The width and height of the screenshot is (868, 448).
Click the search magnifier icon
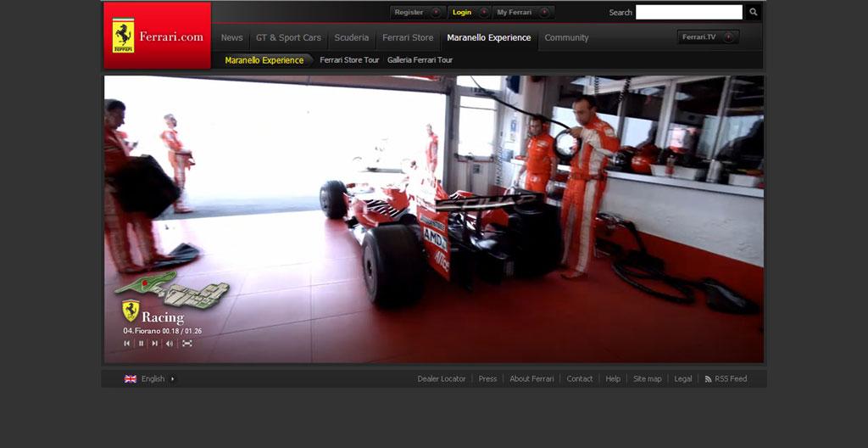[x=753, y=12]
